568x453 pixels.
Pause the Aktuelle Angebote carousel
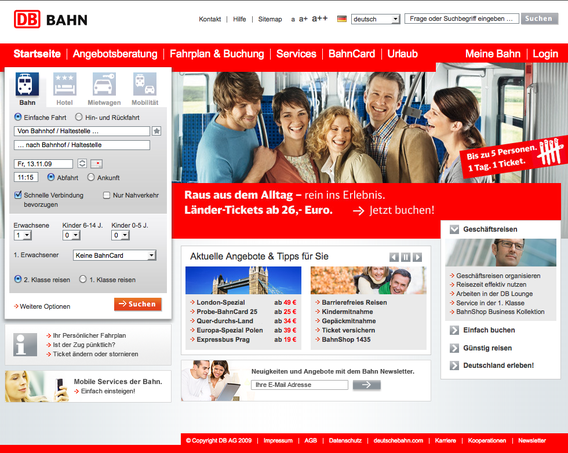[406, 257]
